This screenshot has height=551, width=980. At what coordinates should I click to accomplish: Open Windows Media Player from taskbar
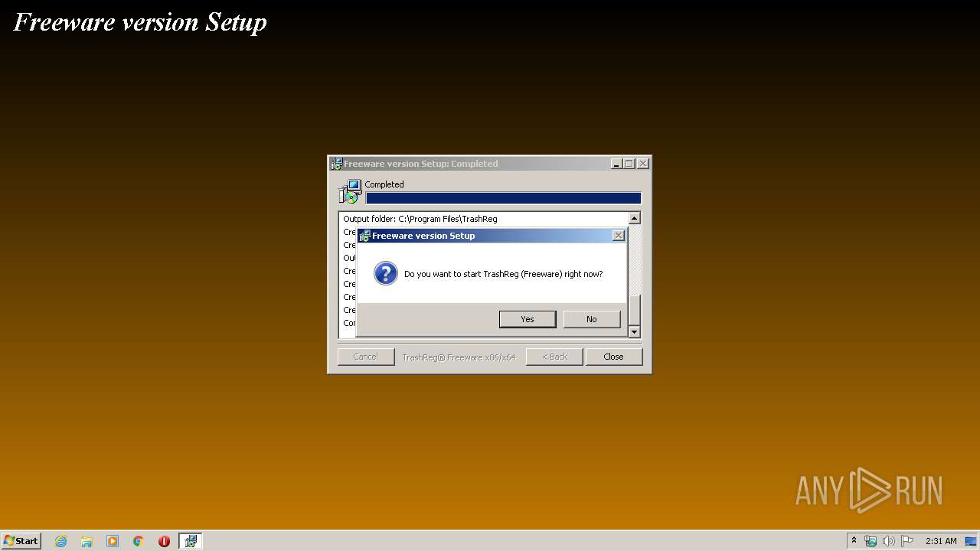click(x=113, y=541)
